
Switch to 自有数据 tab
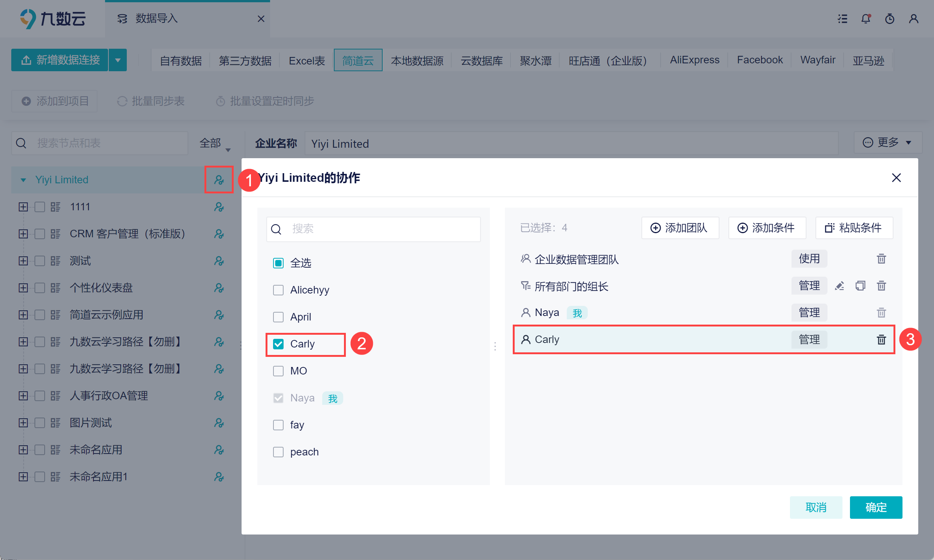pos(180,60)
